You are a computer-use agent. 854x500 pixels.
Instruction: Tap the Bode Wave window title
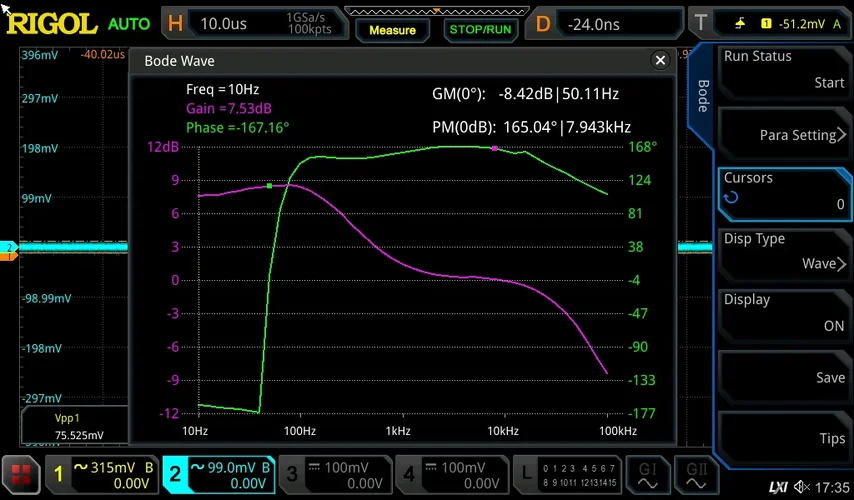tap(179, 61)
